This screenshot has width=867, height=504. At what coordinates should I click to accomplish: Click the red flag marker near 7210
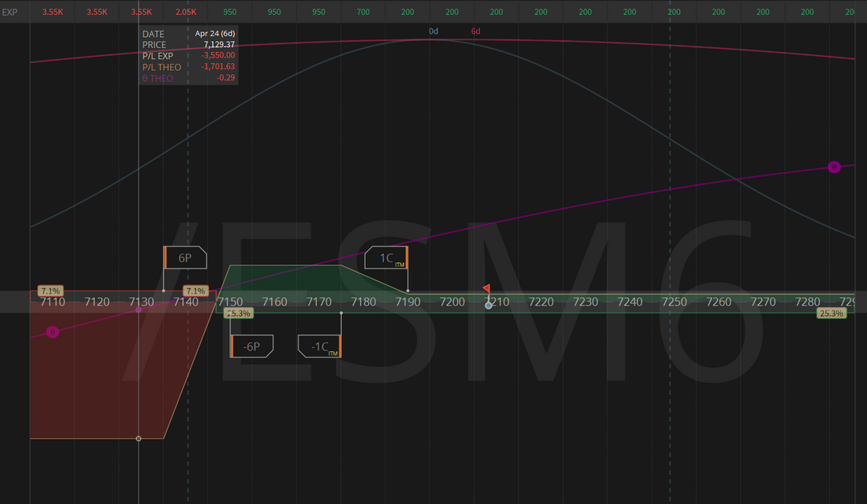point(486,289)
